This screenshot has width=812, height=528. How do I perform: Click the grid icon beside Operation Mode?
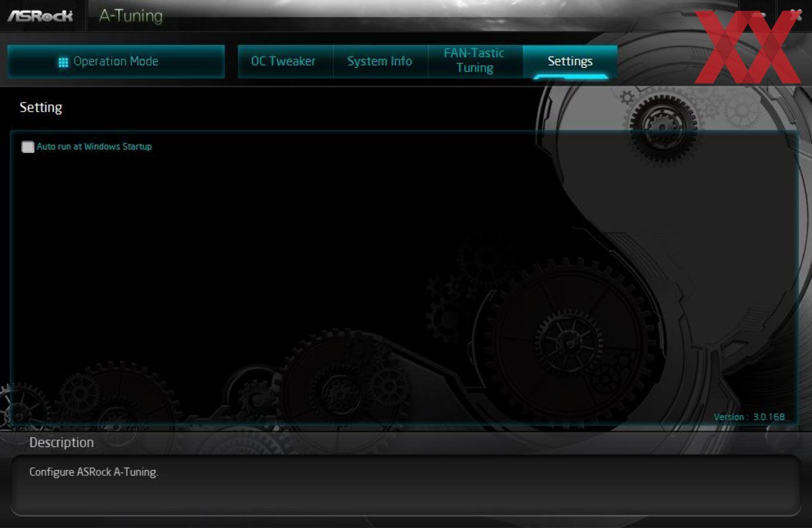coord(63,62)
